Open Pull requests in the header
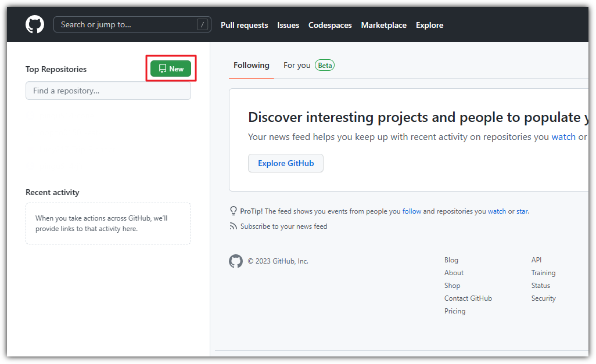 point(245,25)
